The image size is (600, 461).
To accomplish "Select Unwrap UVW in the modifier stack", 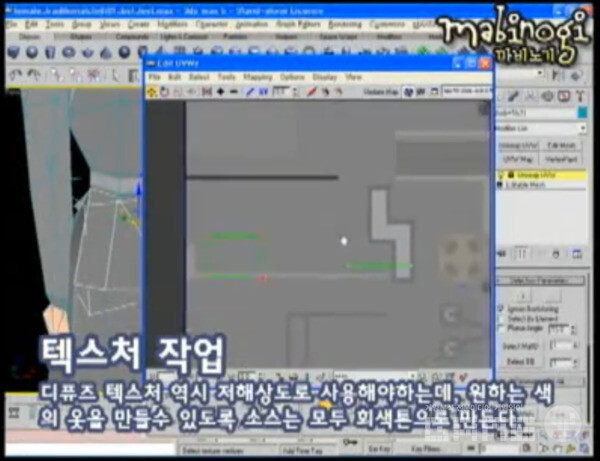I will (x=530, y=174).
